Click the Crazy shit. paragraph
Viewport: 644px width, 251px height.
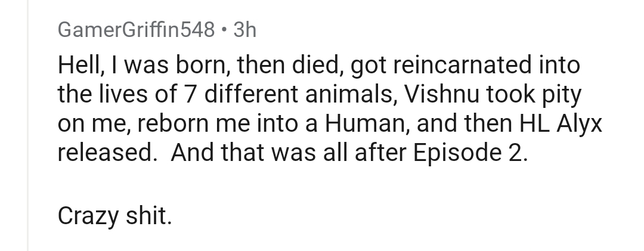(x=114, y=216)
